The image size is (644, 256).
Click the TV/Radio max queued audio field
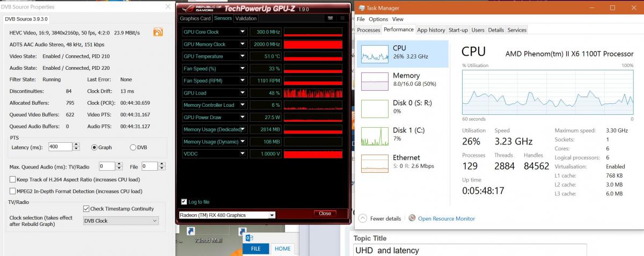point(106,166)
